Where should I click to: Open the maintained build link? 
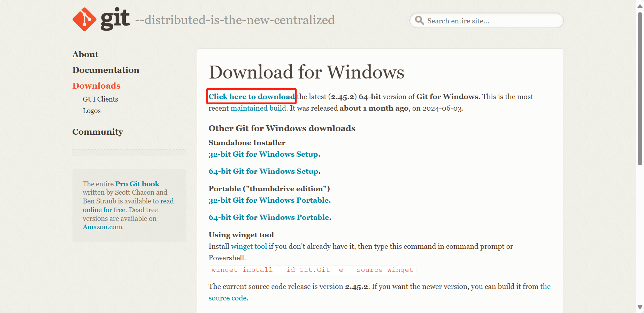click(258, 108)
